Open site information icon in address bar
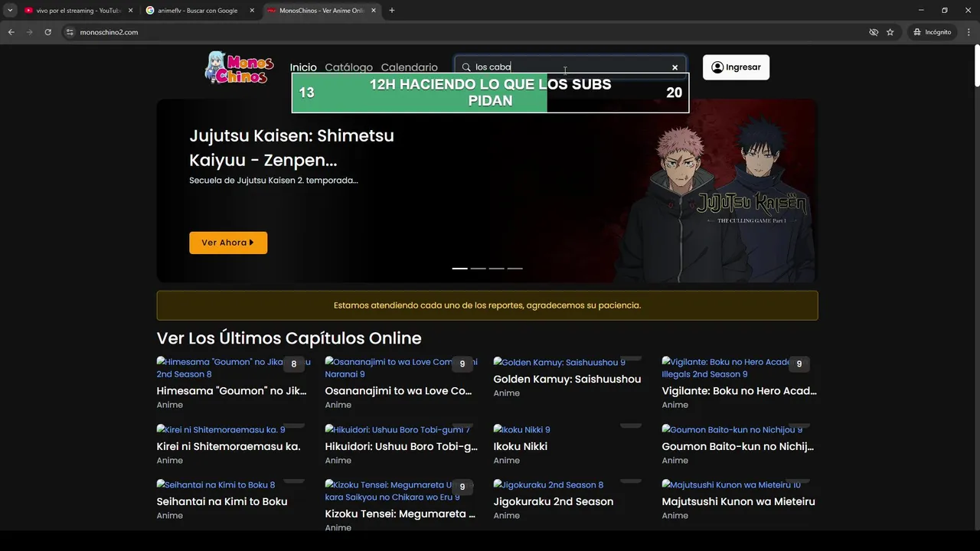The height and width of the screenshot is (551, 980). (x=70, y=32)
